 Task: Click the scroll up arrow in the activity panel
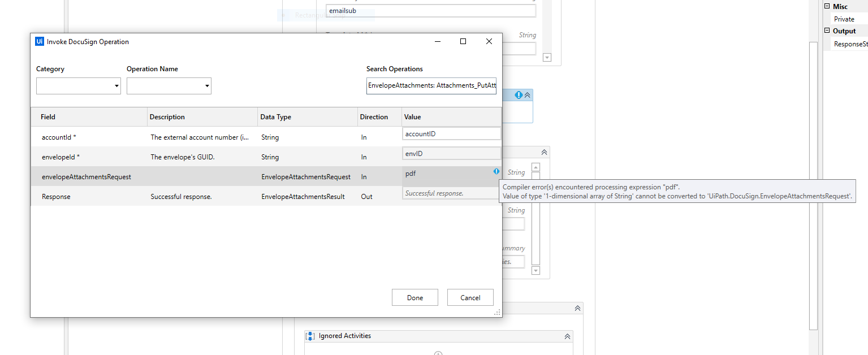536,167
